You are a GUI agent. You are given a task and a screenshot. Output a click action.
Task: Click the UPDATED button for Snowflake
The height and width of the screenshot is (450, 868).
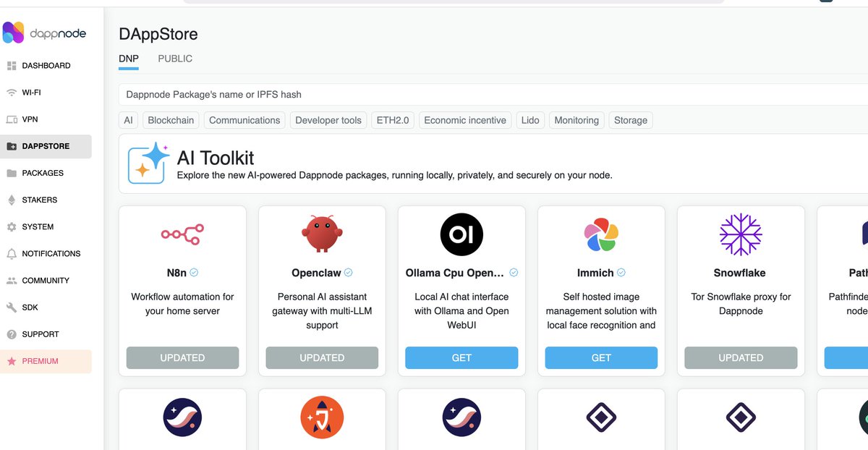[741, 357]
